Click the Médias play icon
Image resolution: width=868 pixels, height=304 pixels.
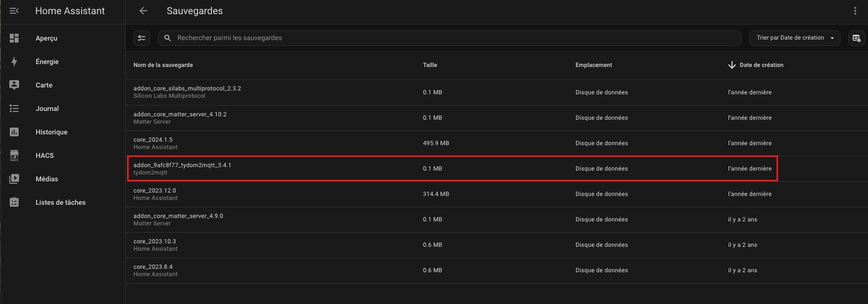point(14,179)
